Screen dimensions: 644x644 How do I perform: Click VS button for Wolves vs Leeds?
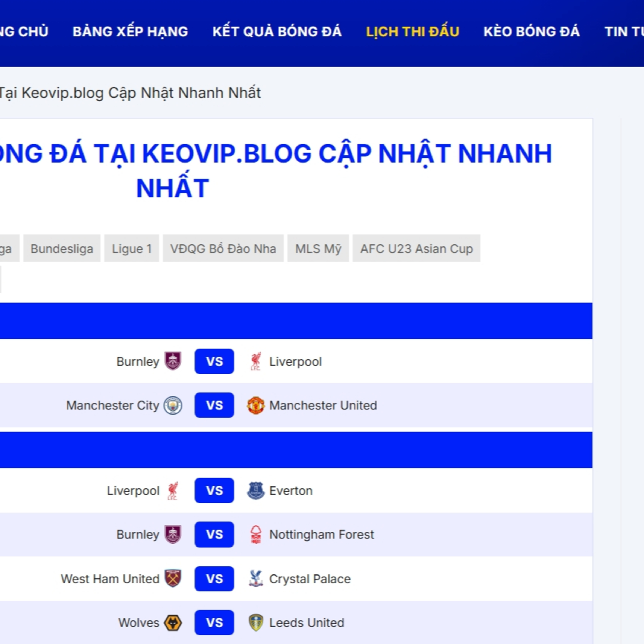point(214,622)
